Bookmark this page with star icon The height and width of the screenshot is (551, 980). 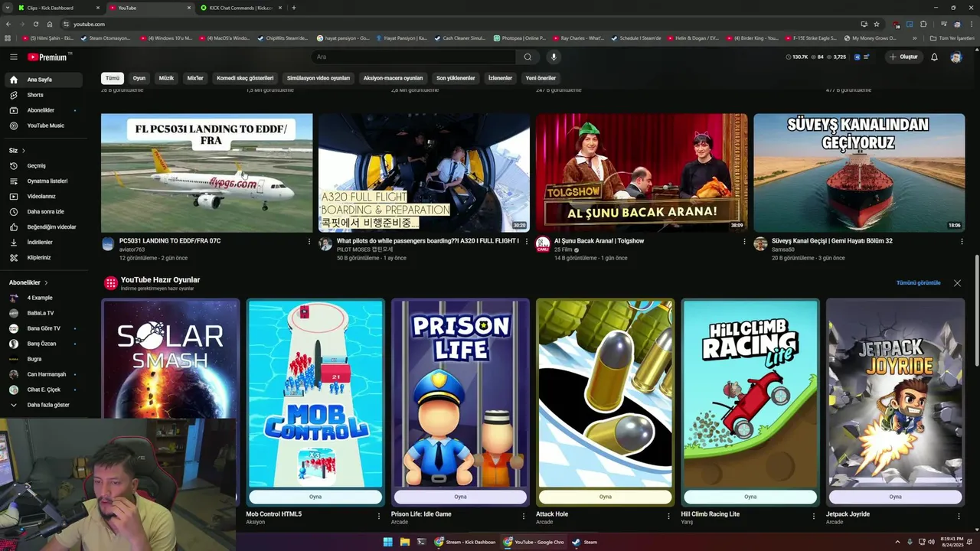(x=877, y=24)
